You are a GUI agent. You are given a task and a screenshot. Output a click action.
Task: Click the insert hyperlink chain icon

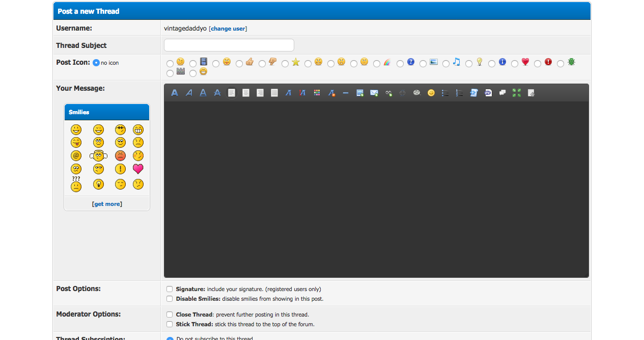[388, 93]
